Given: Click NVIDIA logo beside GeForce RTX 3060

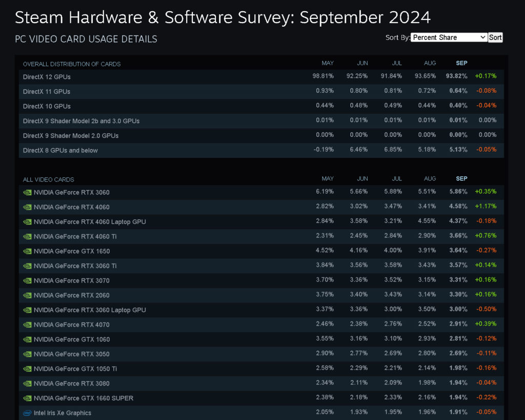Looking at the screenshot, I should pyautogui.click(x=28, y=193).
